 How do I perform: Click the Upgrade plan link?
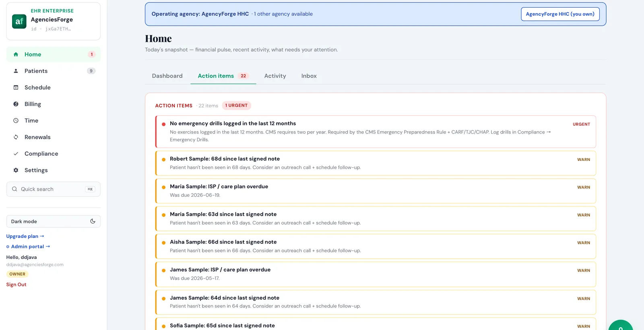point(25,236)
